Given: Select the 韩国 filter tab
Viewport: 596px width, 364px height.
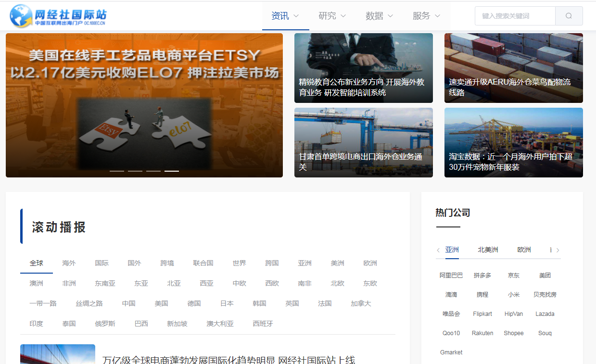Looking at the screenshot, I should 260,303.
